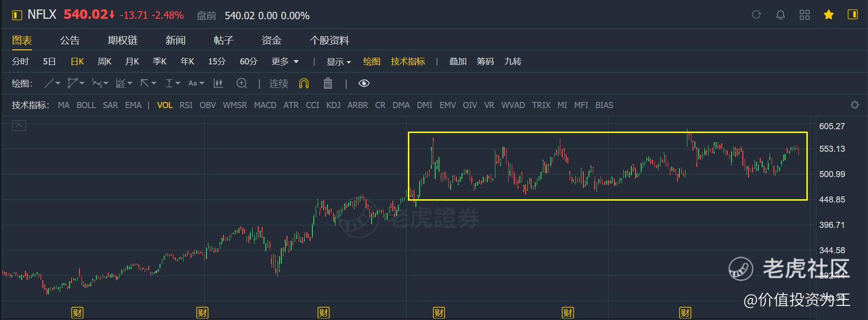The image size is (868, 320).
Task: Switch to 月K monthly candlesticks
Action: [x=132, y=62]
